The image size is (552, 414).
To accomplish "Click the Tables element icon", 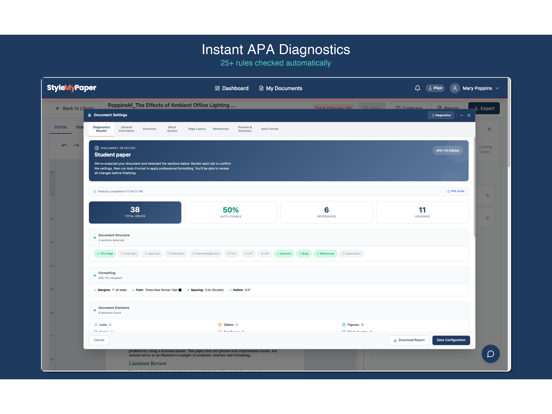I will click(220, 325).
